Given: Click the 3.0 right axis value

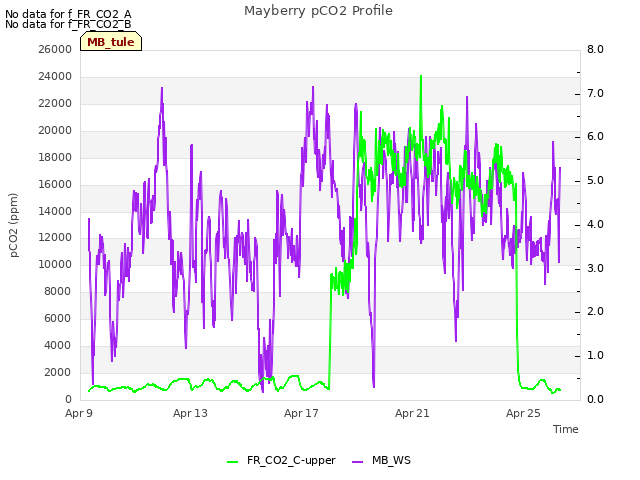Looking at the screenshot, I should pyautogui.click(x=595, y=268).
